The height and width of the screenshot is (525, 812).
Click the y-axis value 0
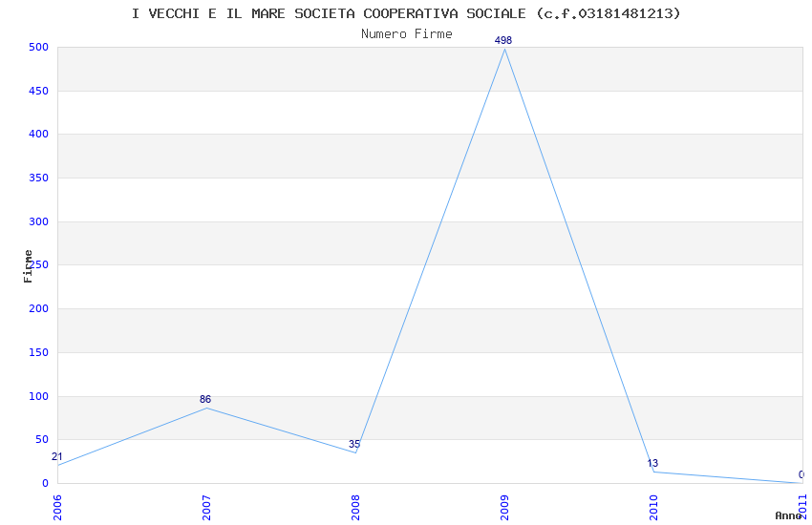tap(46, 484)
